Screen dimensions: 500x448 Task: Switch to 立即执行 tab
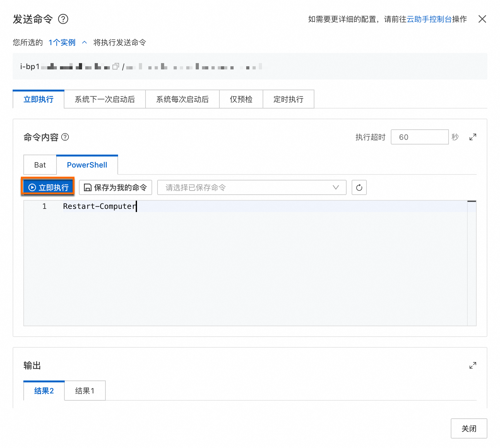pos(39,99)
